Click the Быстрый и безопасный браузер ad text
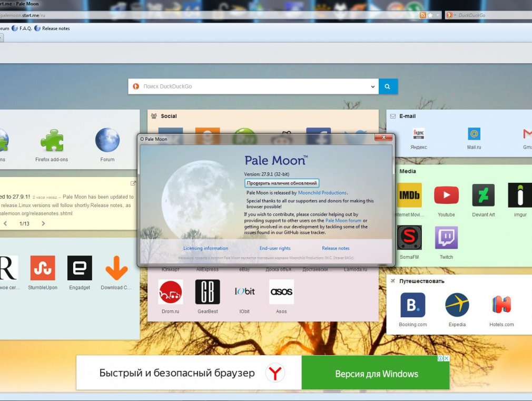Image resolution: width=532 pixels, height=401 pixels. pos(177,373)
